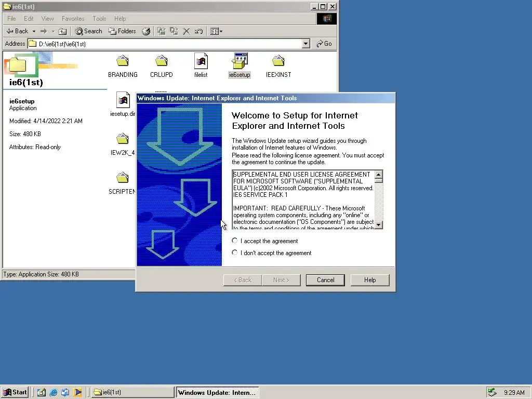The height and width of the screenshot is (399, 532).
Task: Click the Cancel button in setup wizard
Action: tap(325, 280)
